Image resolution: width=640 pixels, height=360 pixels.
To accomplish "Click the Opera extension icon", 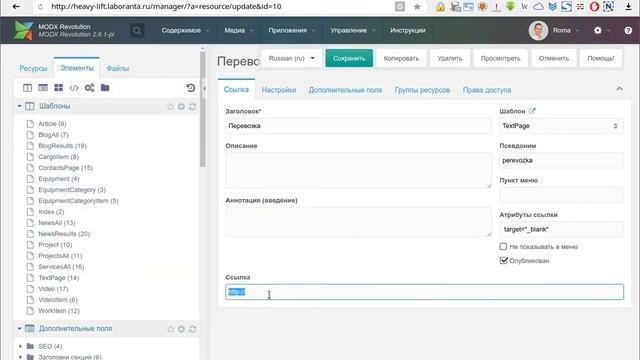I will pos(594,7).
